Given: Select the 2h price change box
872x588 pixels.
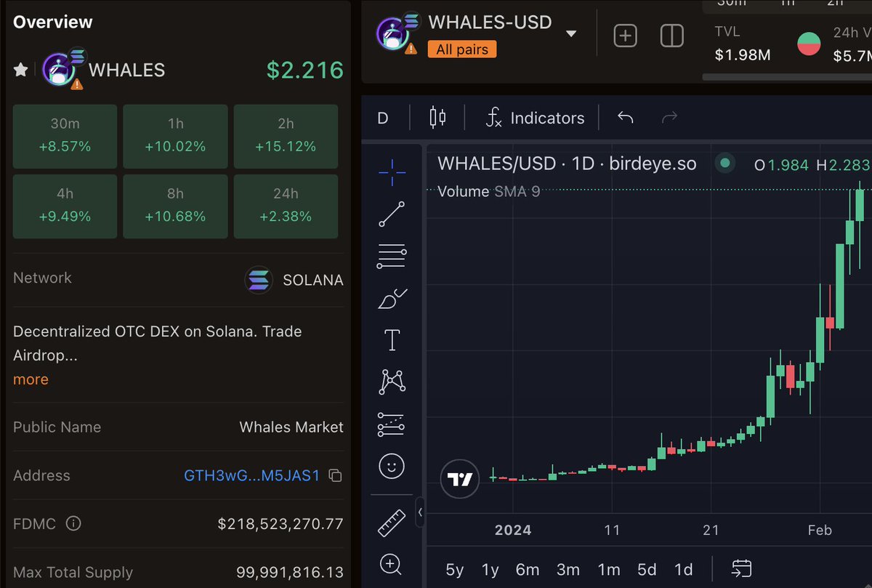Looking at the screenshot, I should (x=286, y=136).
